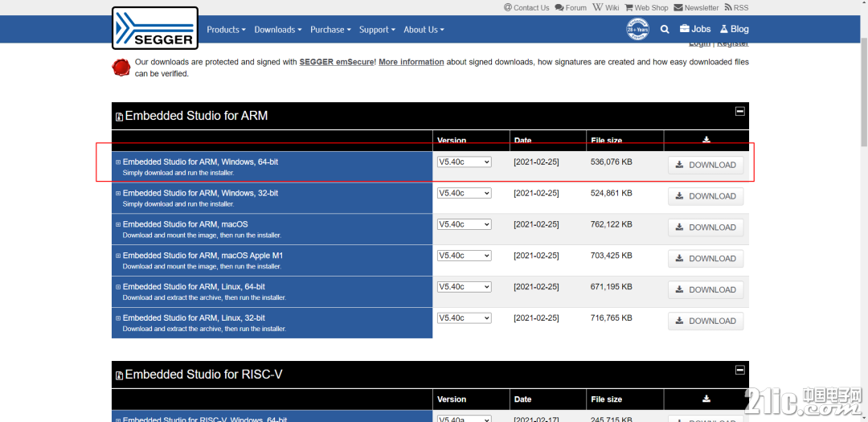868x422 pixels.
Task: Open the Purchase menu
Action: click(330, 30)
